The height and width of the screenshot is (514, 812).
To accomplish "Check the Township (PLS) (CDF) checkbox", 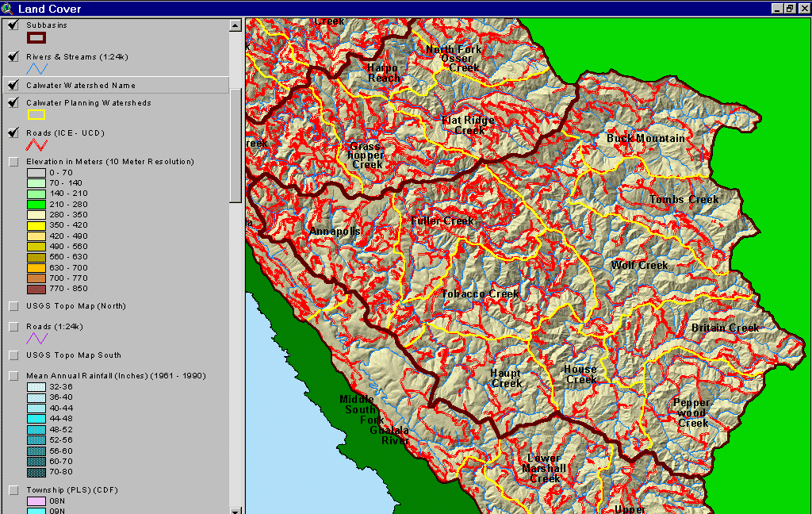I will [x=14, y=490].
